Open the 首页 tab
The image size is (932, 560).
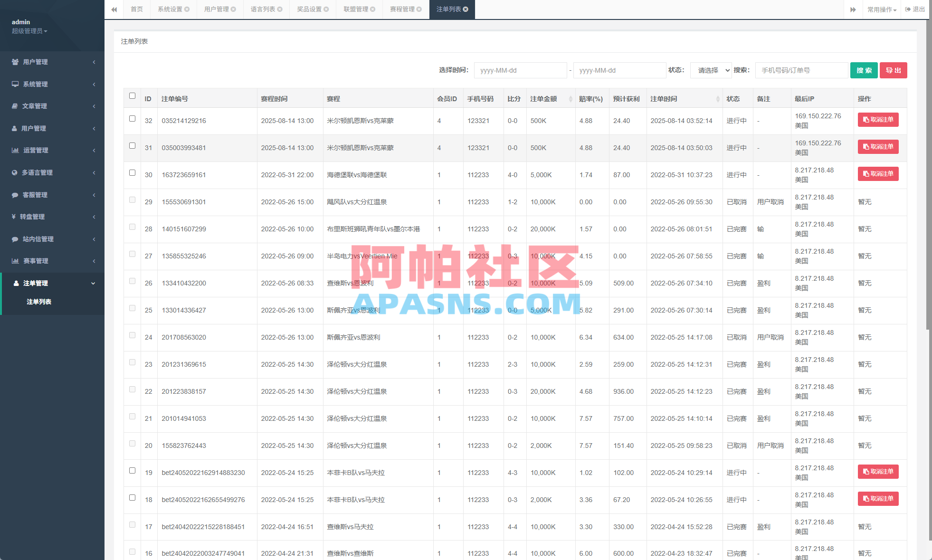[x=136, y=9]
